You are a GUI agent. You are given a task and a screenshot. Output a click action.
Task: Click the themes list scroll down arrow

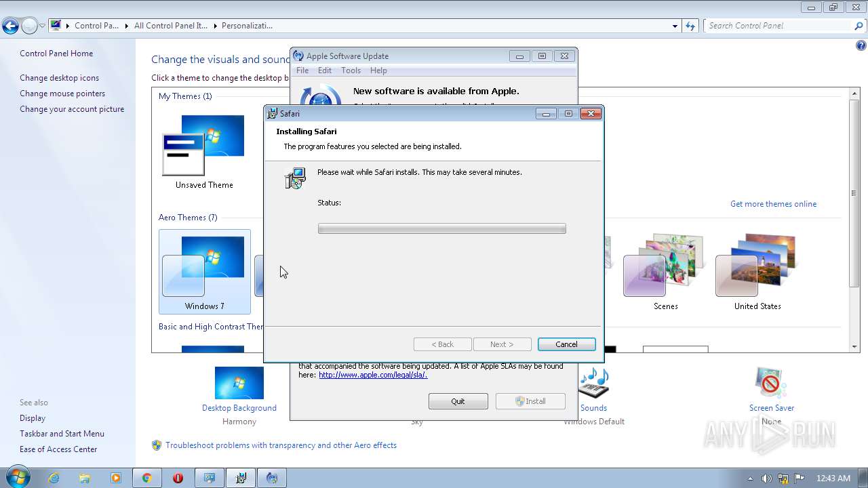[854, 346]
